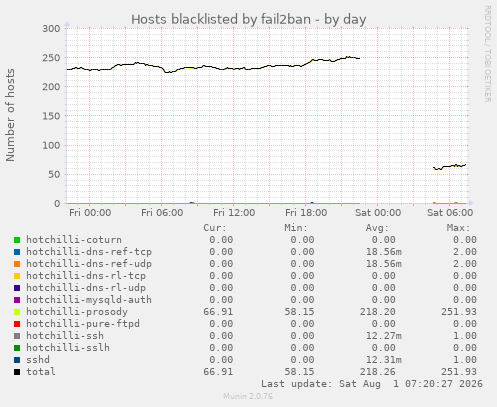Image resolution: width=497 pixels, height=407 pixels.
Task: Click hotchilli-dns-ref-tcp average 18.56m
Action: click(384, 252)
